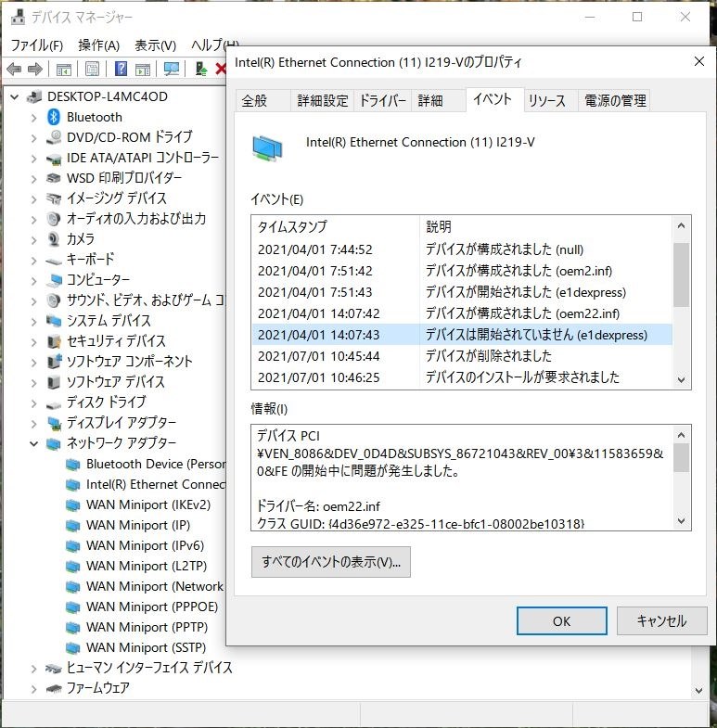Click the scan for hardware changes monitor icon
This screenshot has height=728, width=717.
tap(172, 70)
